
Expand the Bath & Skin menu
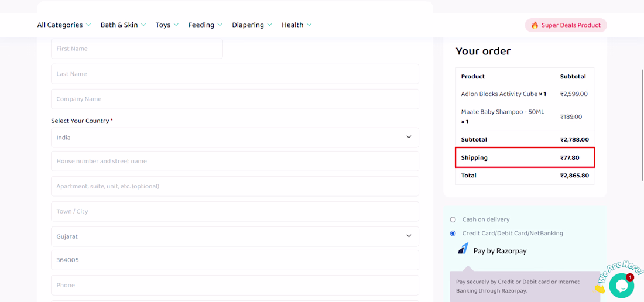tap(123, 25)
